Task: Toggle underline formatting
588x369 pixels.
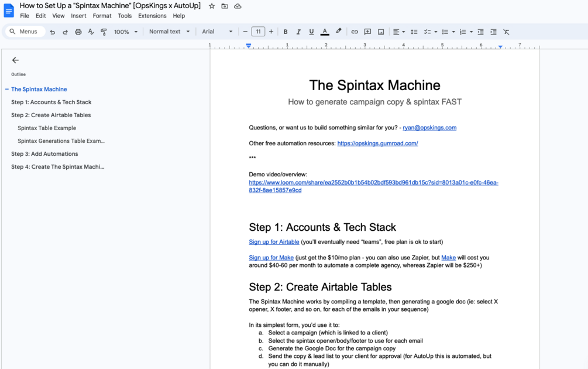Action: click(311, 32)
